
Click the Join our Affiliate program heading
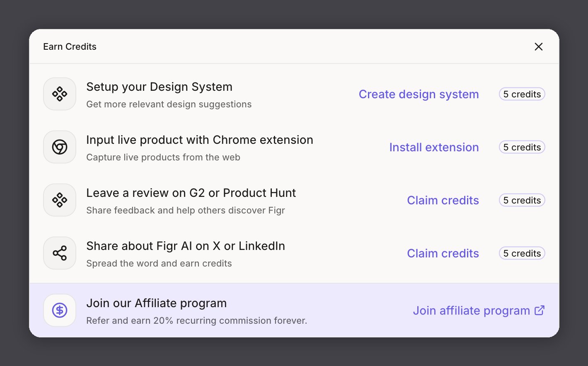click(156, 303)
